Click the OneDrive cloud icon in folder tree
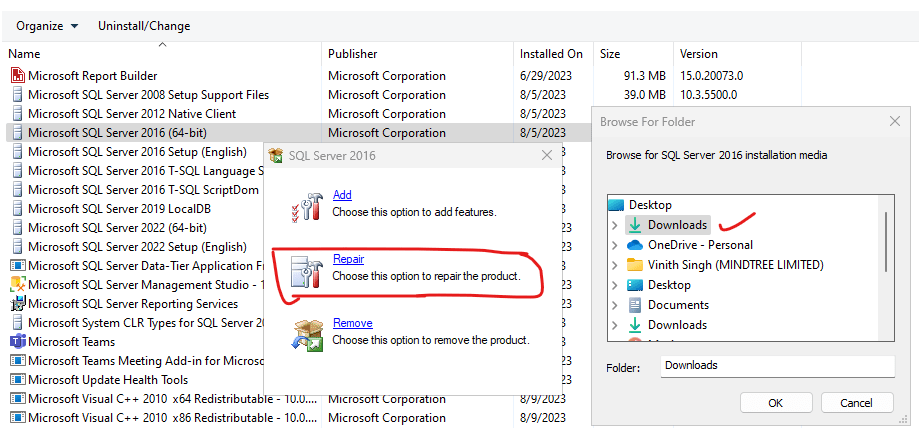 click(635, 244)
